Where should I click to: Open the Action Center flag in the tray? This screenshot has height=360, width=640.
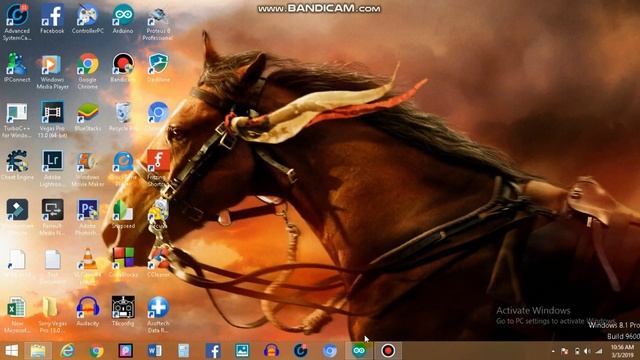tap(564, 351)
